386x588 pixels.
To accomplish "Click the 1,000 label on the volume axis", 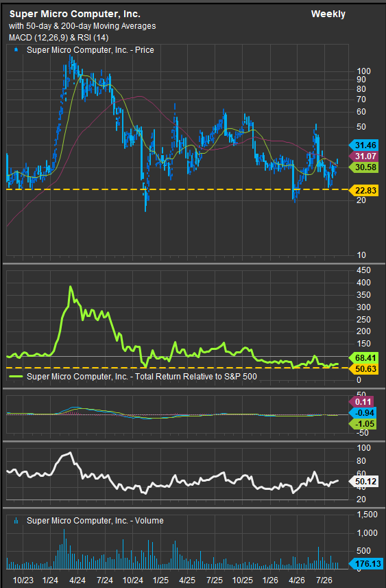I will pos(367,533).
